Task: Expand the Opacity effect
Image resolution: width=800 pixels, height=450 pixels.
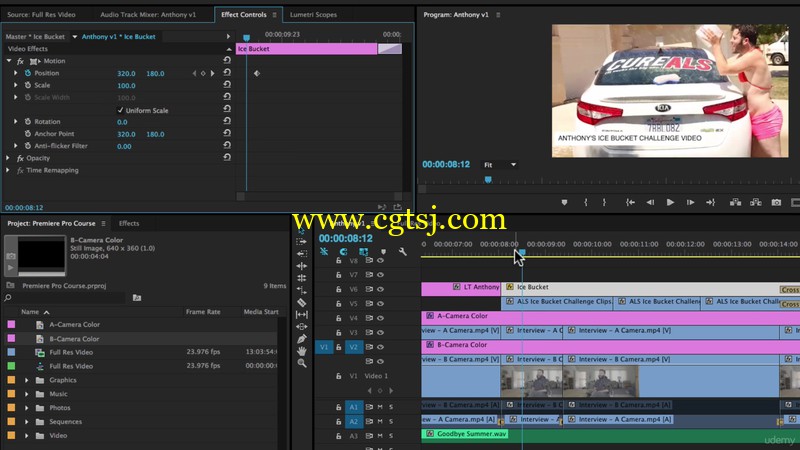Action: click(x=8, y=158)
